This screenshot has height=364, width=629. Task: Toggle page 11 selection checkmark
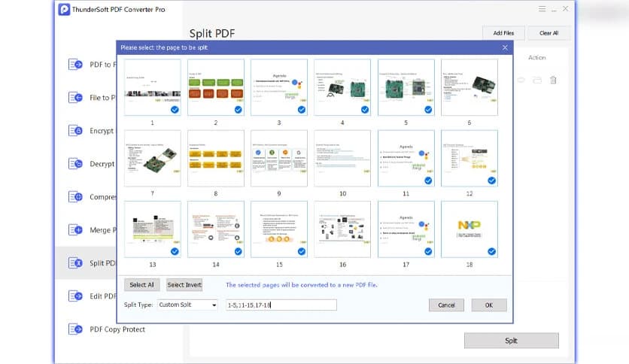428,180
